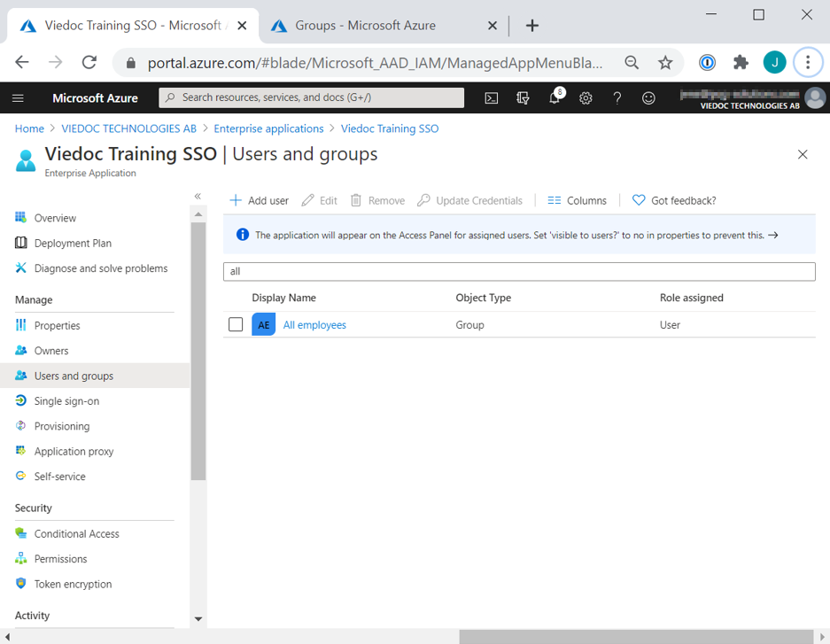Click the help question mark icon
Viewport: 830px width, 644px height.
point(617,98)
